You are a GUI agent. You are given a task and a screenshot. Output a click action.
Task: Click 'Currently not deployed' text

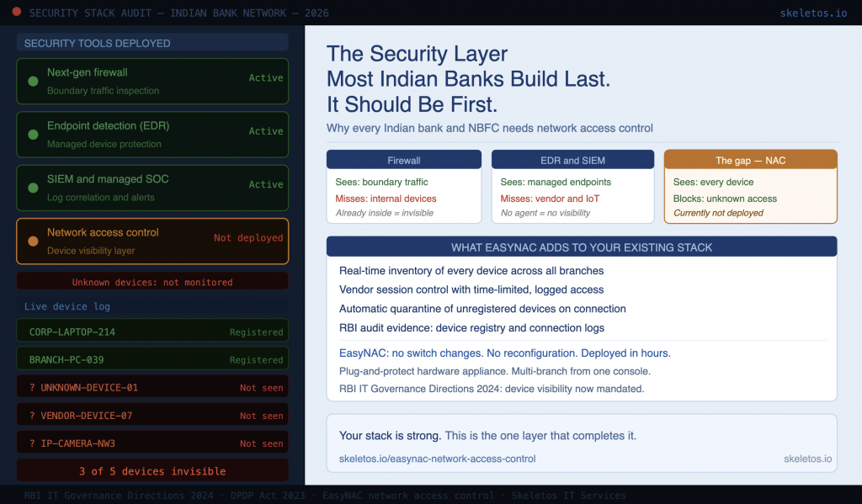[719, 213]
